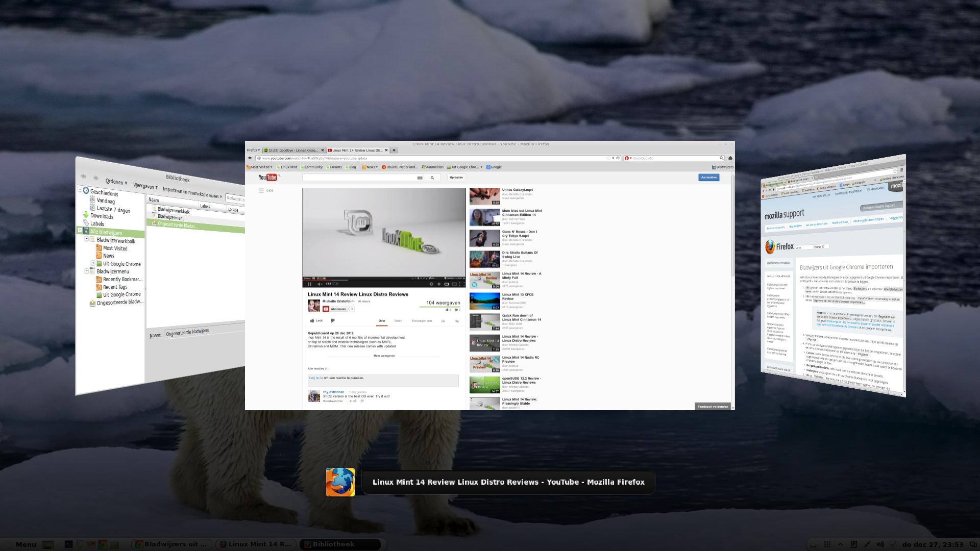Open the YouTube guide (GIDS) menu icon

coord(261,191)
